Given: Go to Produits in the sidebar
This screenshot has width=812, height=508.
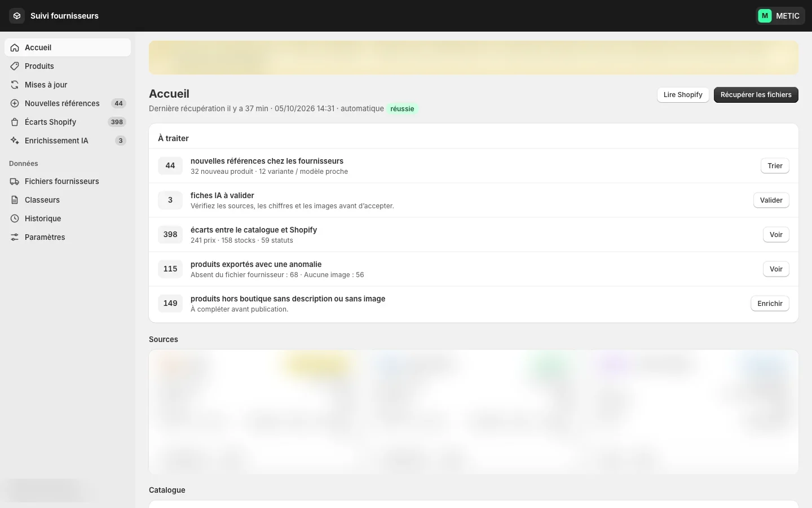Looking at the screenshot, I should 68,66.
